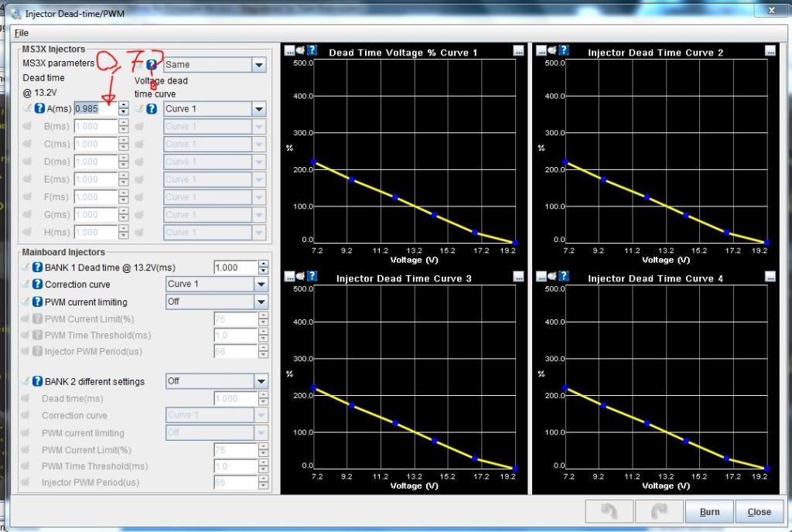Increase A(ms) dead time with up arrow

pyautogui.click(x=123, y=105)
